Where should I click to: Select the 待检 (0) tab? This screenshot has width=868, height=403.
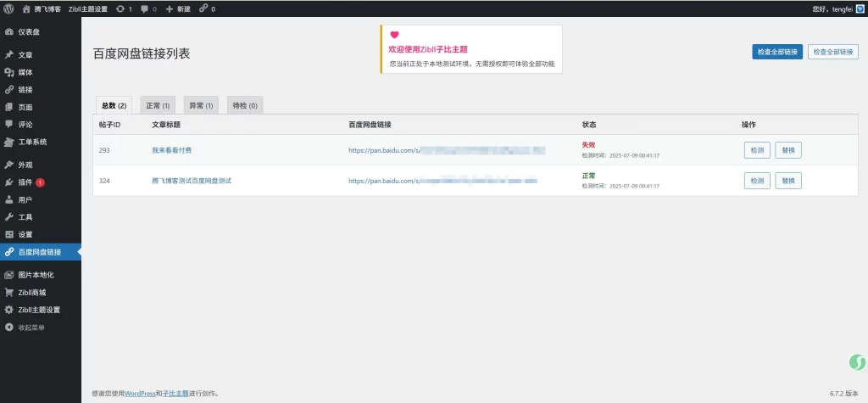[244, 106]
